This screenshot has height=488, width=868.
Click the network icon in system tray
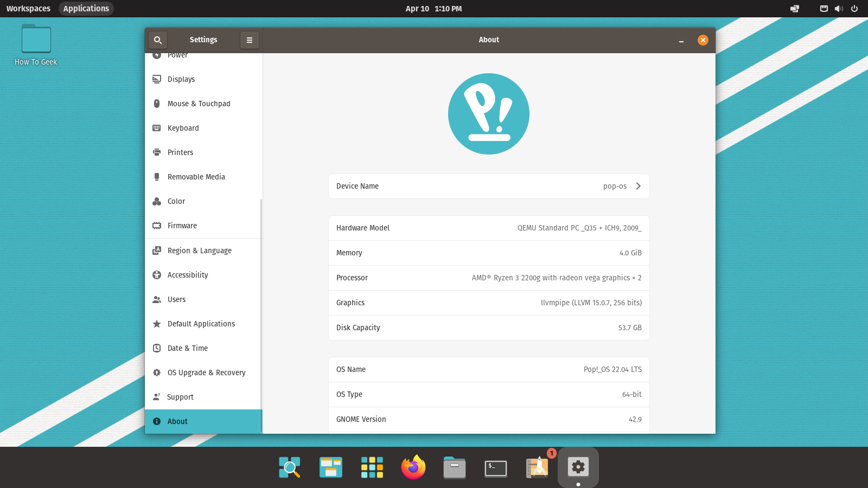824,9
